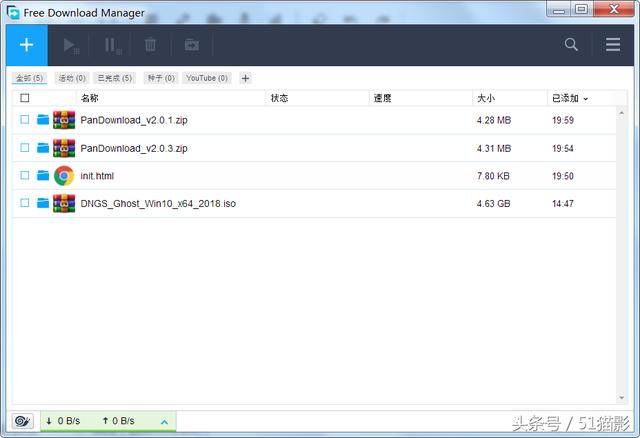Sort by the 已添加 column dropdown arrow

click(586, 99)
